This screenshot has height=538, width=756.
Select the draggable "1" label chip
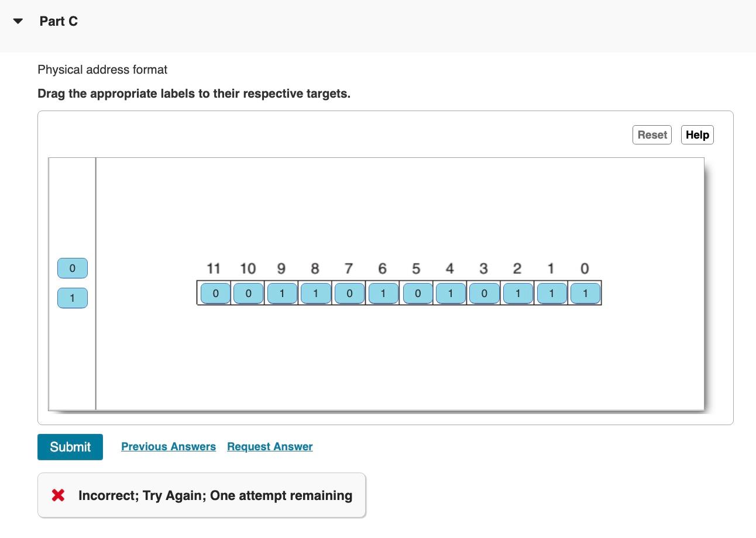click(72, 298)
